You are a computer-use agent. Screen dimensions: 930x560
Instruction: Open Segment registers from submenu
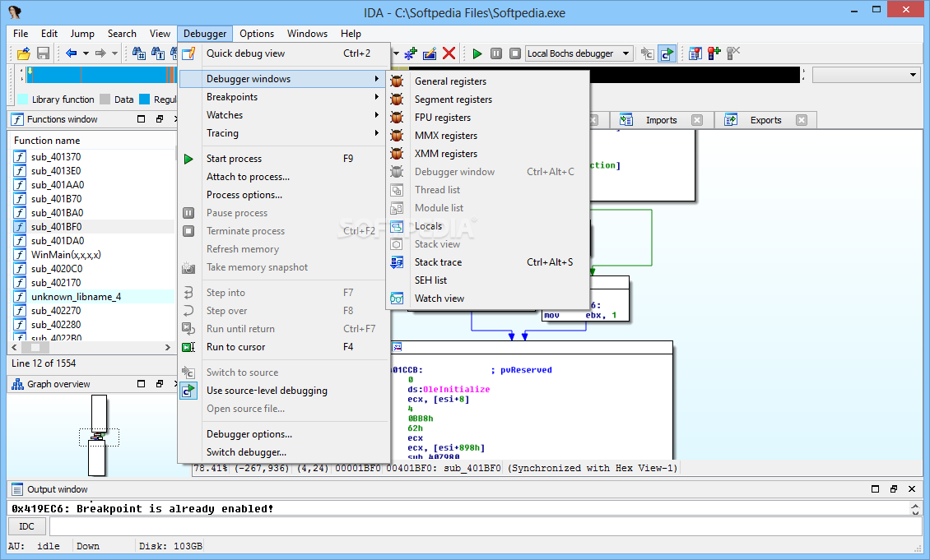point(488,100)
